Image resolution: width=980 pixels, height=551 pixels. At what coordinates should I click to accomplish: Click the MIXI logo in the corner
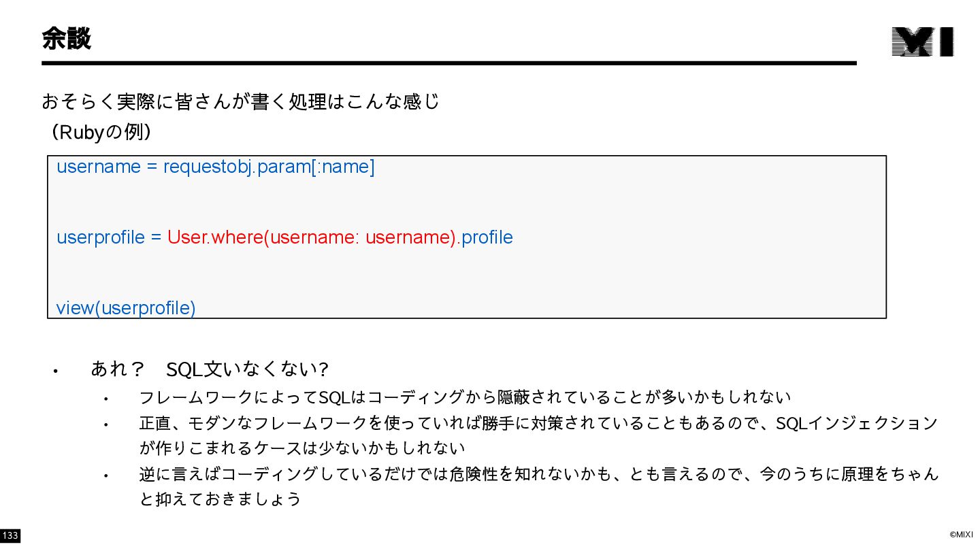click(922, 41)
